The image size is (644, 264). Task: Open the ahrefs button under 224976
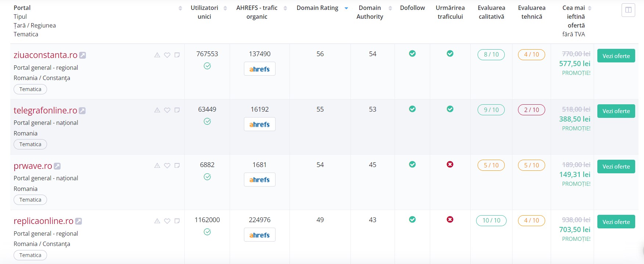point(260,235)
